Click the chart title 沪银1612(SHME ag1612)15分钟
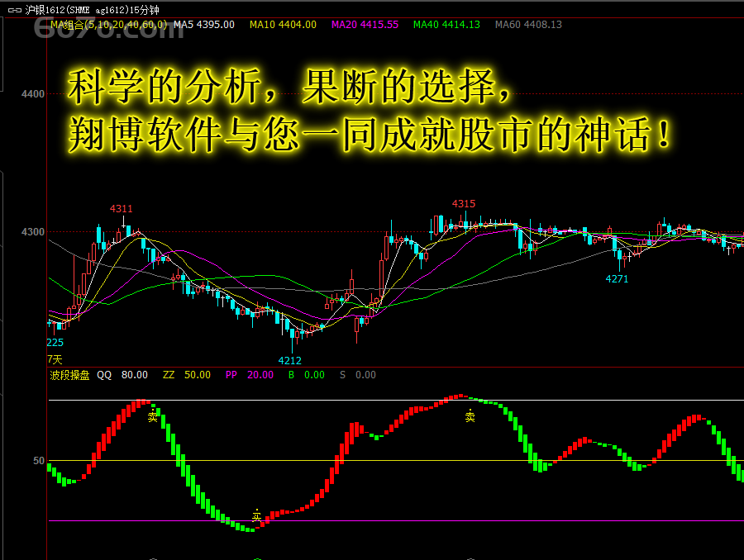 click(x=93, y=9)
